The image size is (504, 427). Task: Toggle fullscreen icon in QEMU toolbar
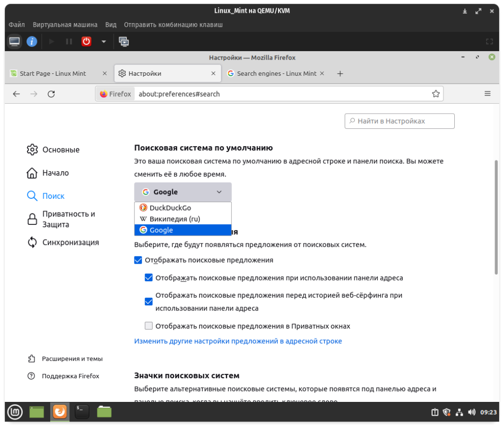click(x=489, y=42)
